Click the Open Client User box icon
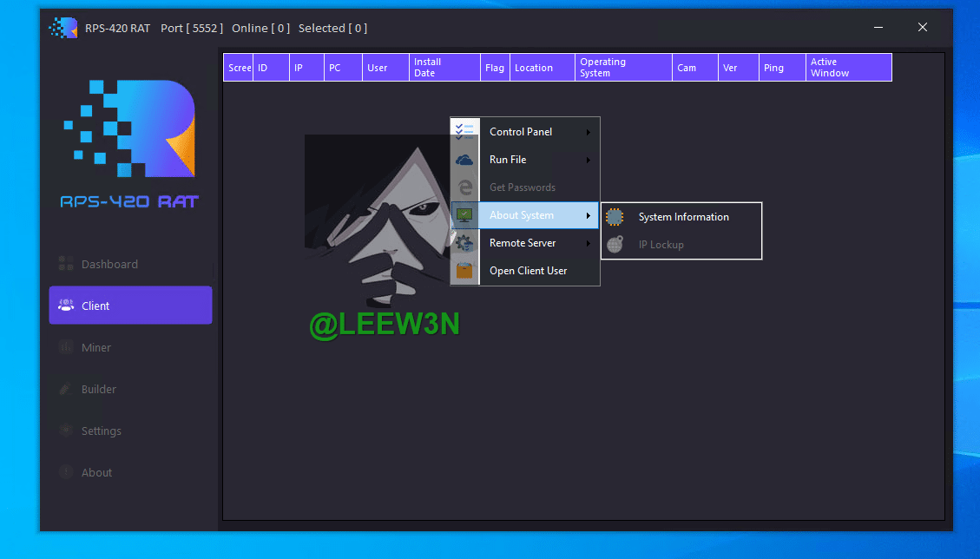980x559 pixels. click(465, 271)
